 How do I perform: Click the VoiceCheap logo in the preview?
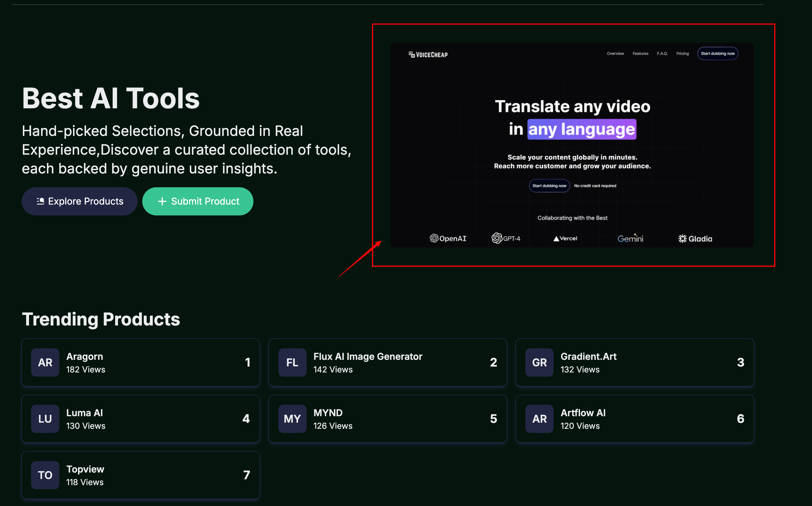pos(428,55)
